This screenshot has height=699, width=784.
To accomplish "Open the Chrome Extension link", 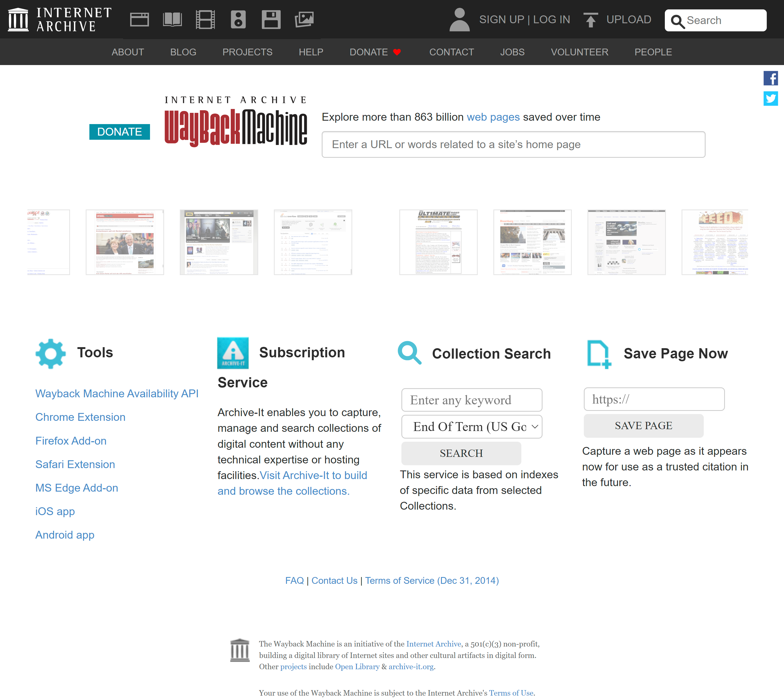I will [x=80, y=417].
